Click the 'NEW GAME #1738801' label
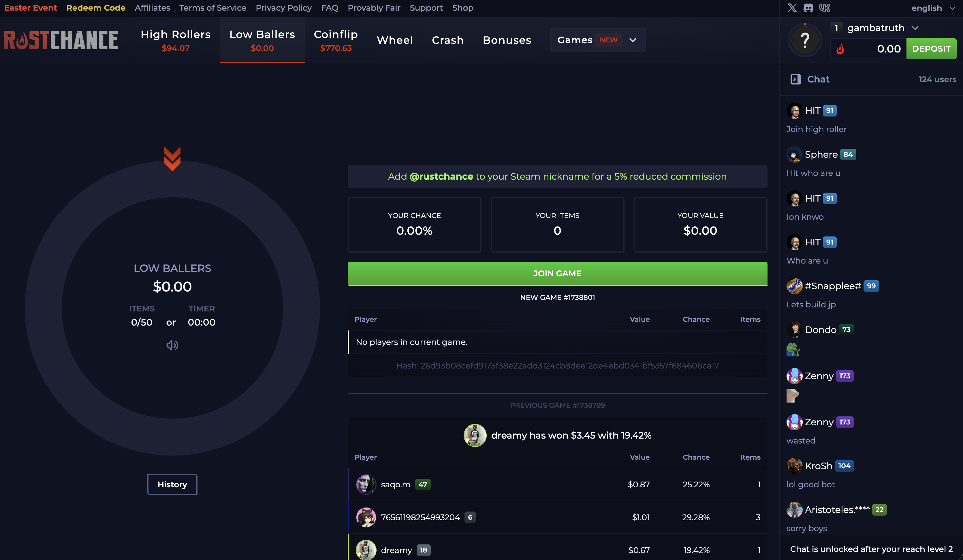Image resolution: width=963 pixels, height=560 pixels. [x=557, y=297]
